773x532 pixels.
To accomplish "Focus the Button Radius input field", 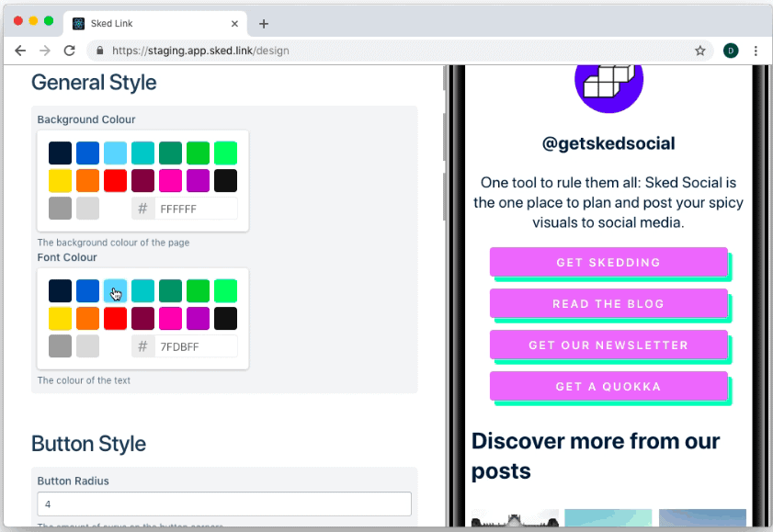I will click(x=223, y=504).
